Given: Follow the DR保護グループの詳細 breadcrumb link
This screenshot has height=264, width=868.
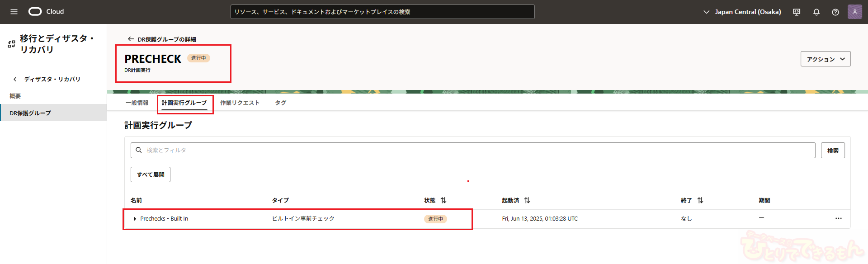Looking at the screenshot, I should tap(167, 40).
